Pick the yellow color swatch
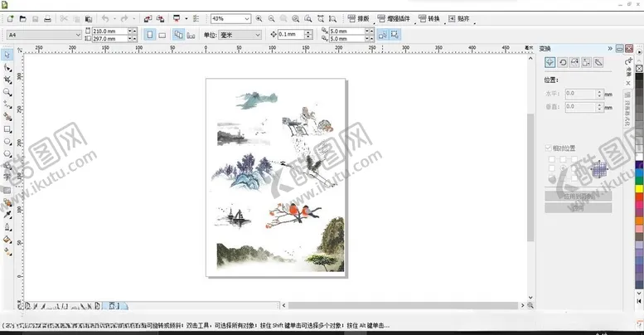The height and width of the screenshot is (335, 644). click(x=640, y=189)
